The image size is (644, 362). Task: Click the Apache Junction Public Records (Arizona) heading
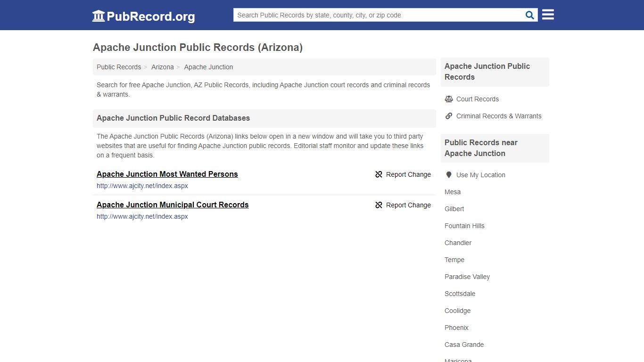(198, 47)
